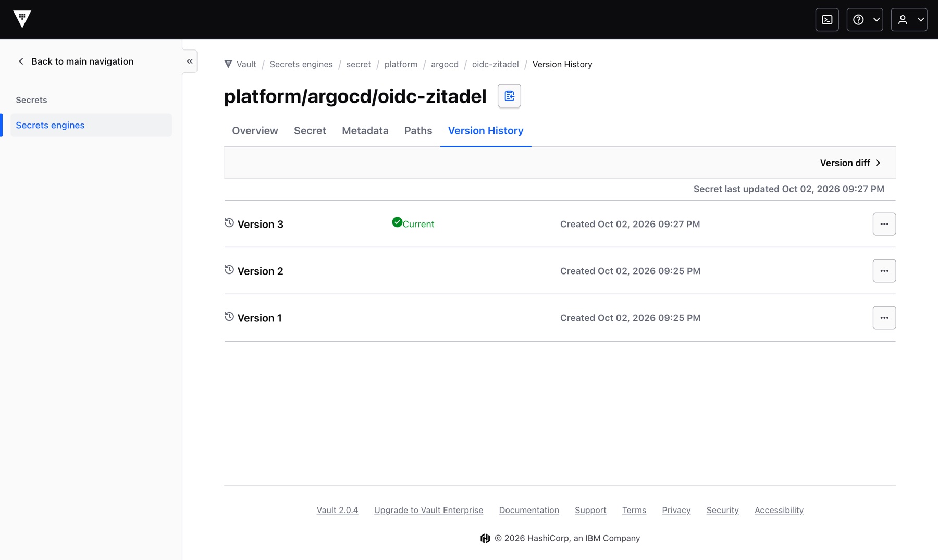Open Vault 2.0.4 footer link

(337, 510)
